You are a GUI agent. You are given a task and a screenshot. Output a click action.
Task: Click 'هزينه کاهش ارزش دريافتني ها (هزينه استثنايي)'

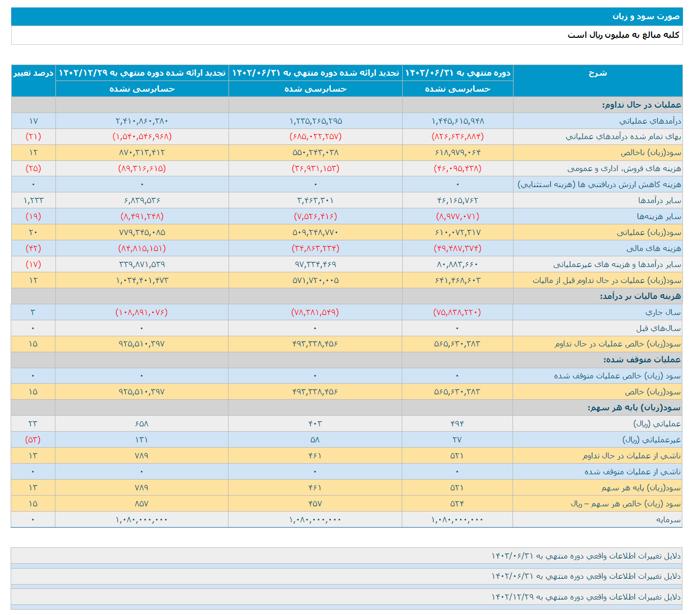[x=599, y=185]
